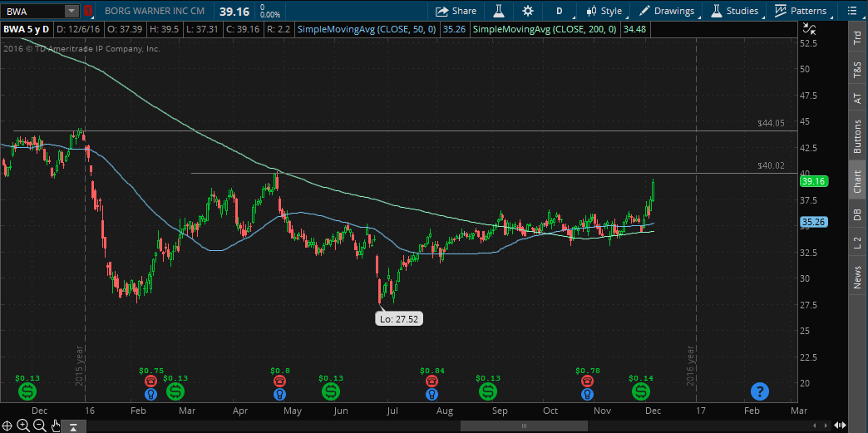868x433 pixels.
Task: Open the chart settings gear
Action: [x=528, y=11]
